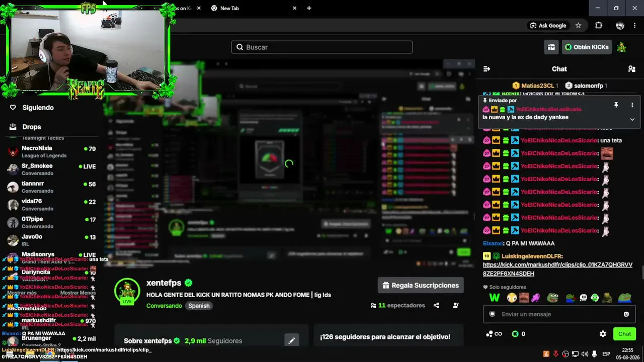Click the edit pencil for Sobre xentefps

[x=291, y=341]
